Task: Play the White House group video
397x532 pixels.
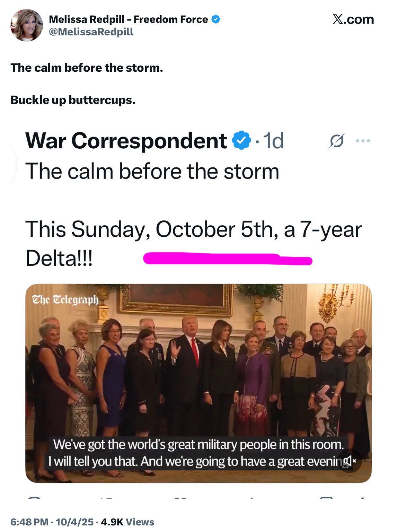Action: coord(198,374)
